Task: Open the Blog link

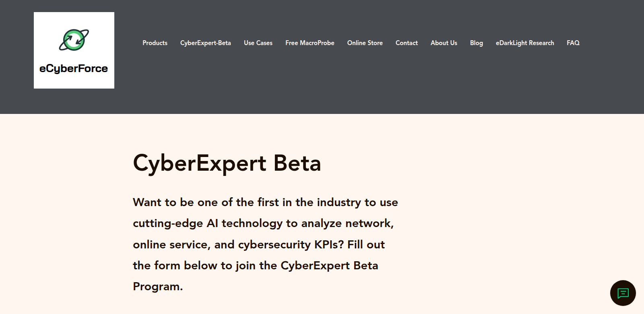Action: click(477, 43)
